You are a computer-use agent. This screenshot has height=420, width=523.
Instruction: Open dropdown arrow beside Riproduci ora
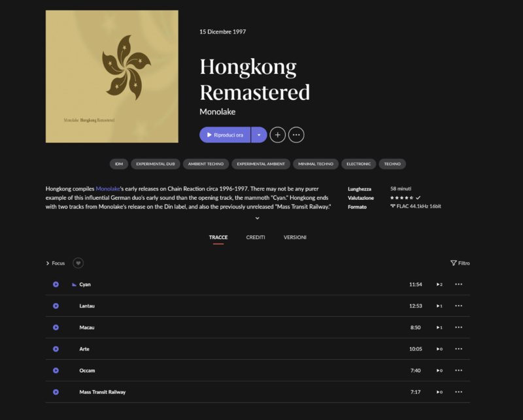(259, 135)
